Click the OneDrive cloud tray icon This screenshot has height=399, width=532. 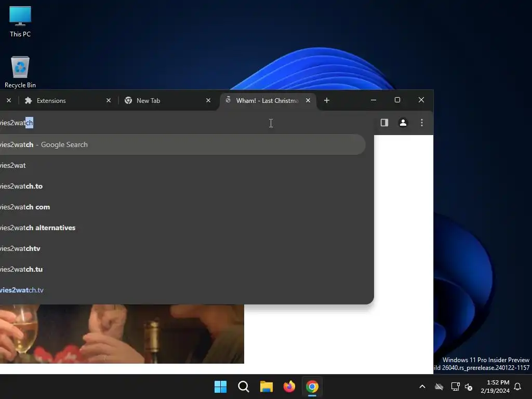point(439,387)
